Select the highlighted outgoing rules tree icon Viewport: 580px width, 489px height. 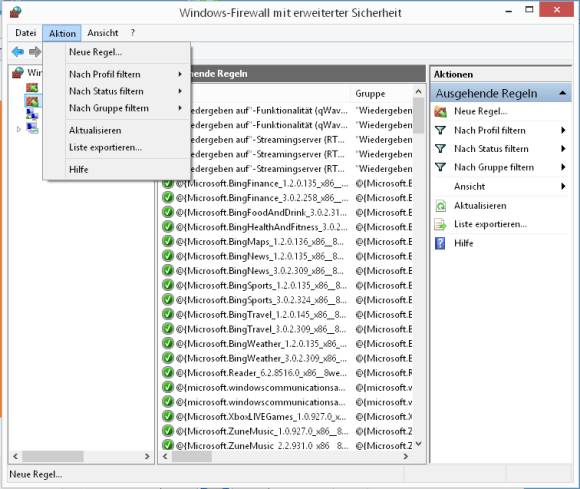32,101
